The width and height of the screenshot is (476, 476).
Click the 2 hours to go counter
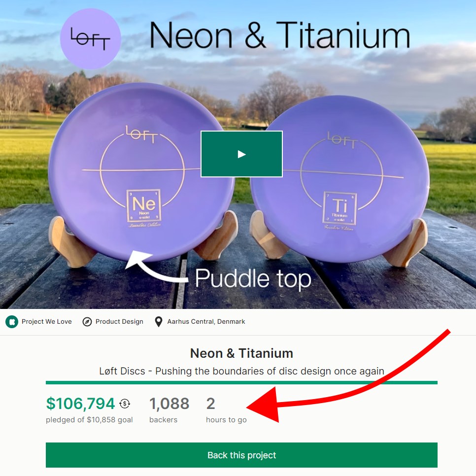(211, 404)
